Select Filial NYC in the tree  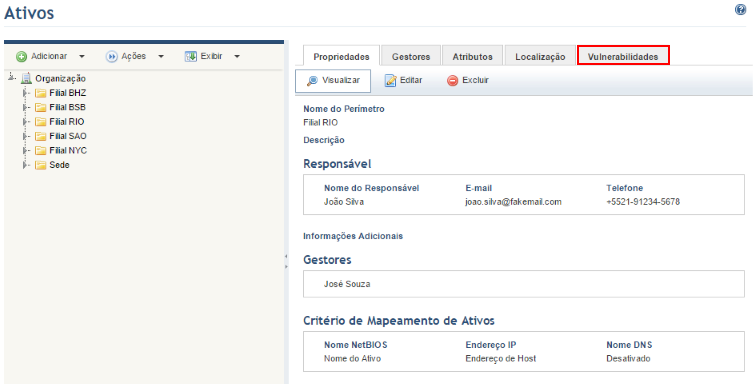click(x=68, y=151)
